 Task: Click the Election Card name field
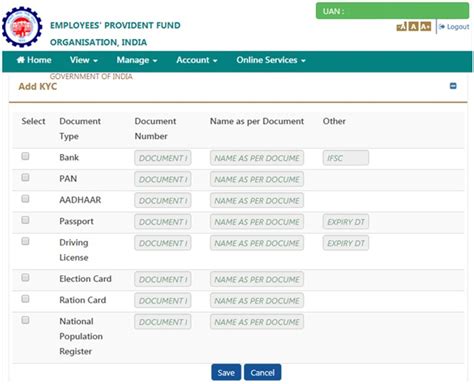(x=257, y=279)
